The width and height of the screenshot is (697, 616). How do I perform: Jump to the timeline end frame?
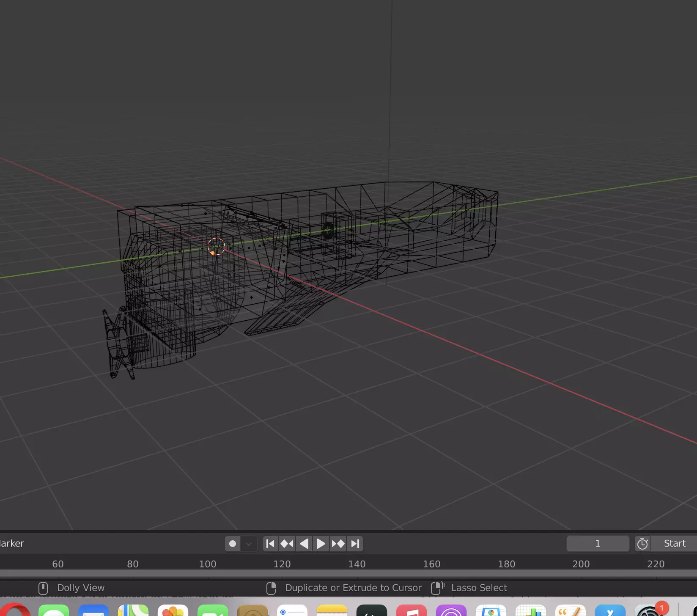[x=355, y=544]
